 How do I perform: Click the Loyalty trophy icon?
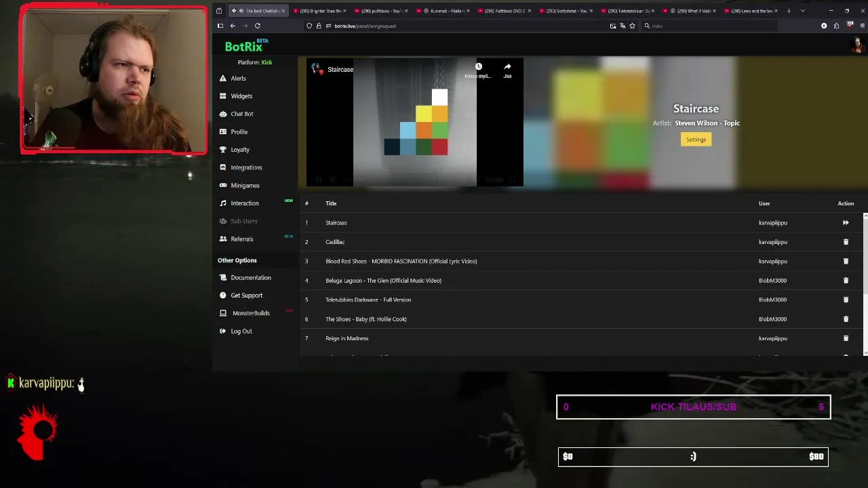[223, 150]
